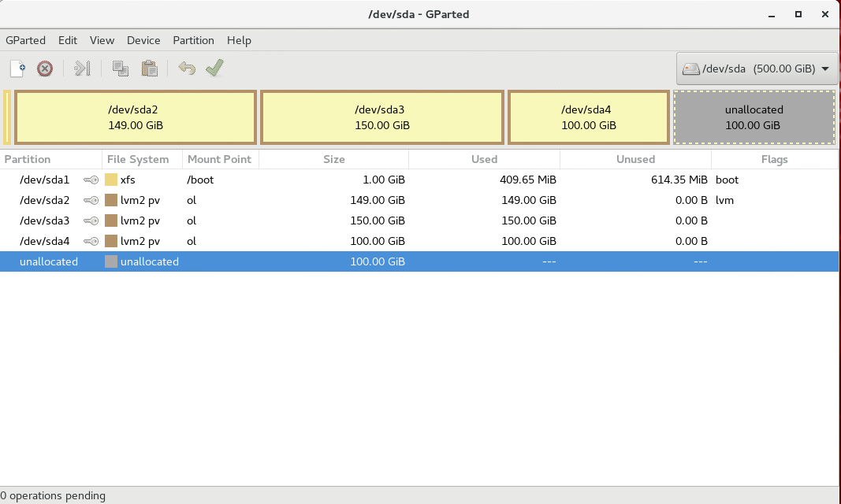Click the xfs file system color swatch
Screen dimensions: 841x504
coord(111,180)
